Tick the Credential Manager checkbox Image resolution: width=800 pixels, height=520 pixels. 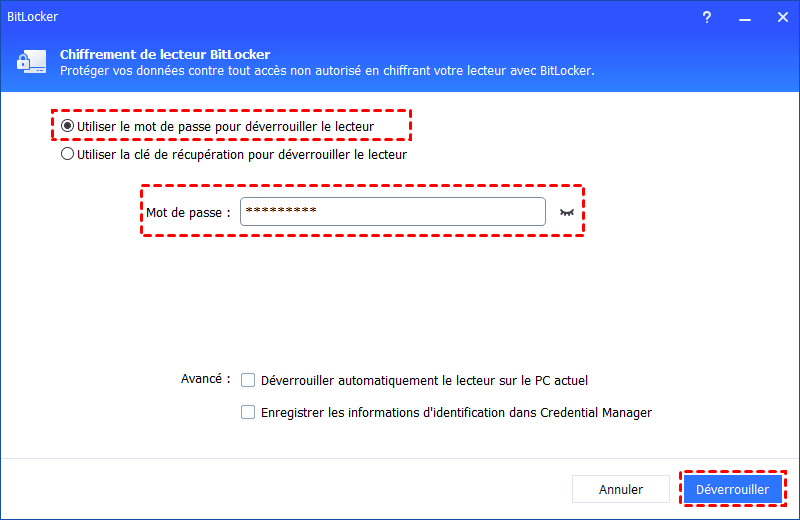pos(248,412)
